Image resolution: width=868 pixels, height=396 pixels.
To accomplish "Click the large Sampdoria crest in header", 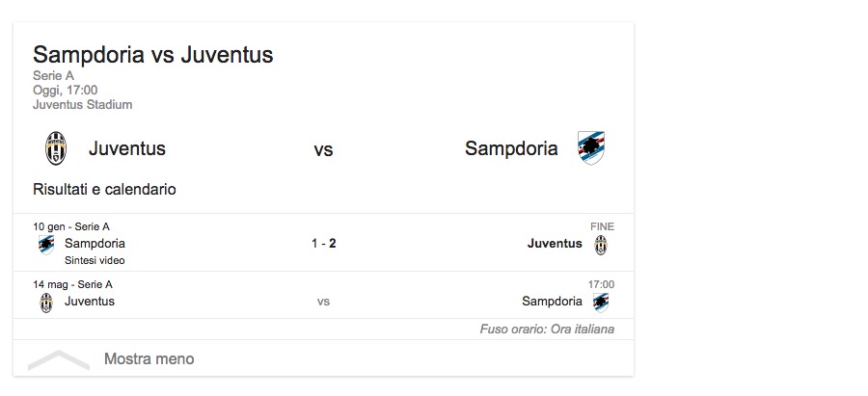I will (590, 148).
